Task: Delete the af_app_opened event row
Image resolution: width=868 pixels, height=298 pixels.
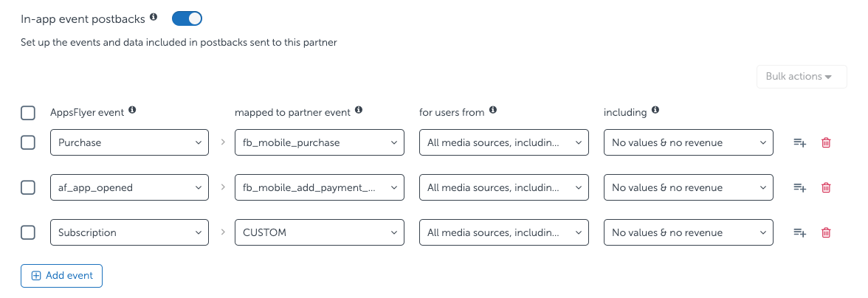Action: point(826,188)
